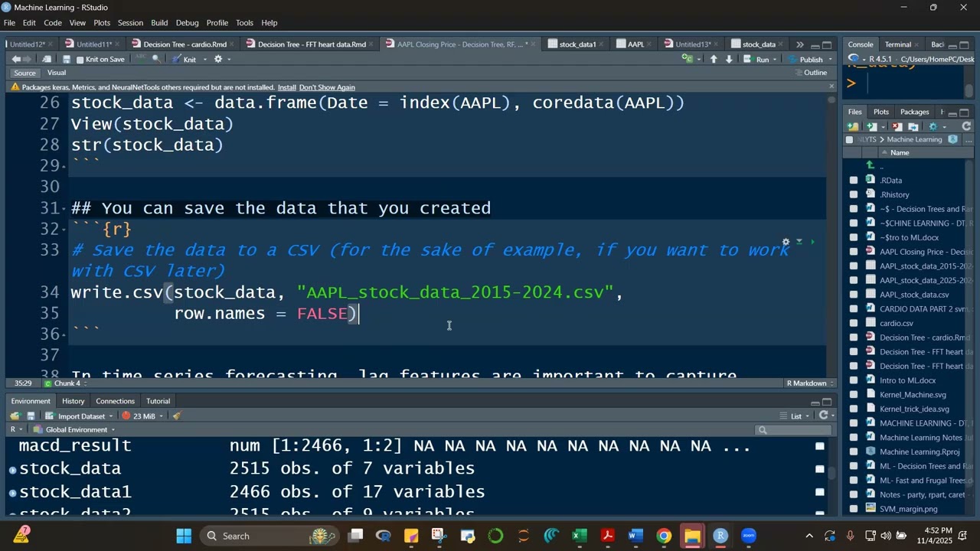The image size is (980, 551).
Task: Toggle the select-all checkbox in Files breadcrumb
Action: coord(849,140)
